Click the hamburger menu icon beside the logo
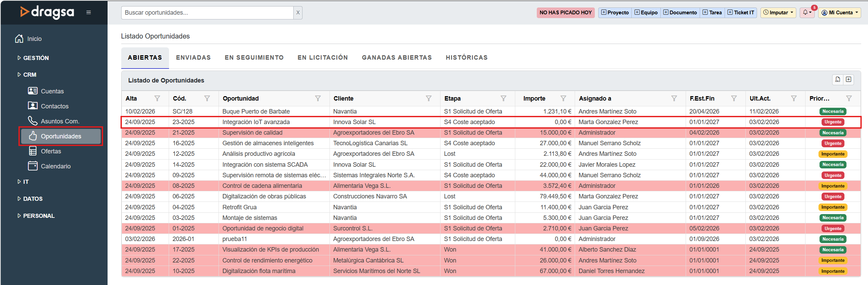 click(88, 13)
